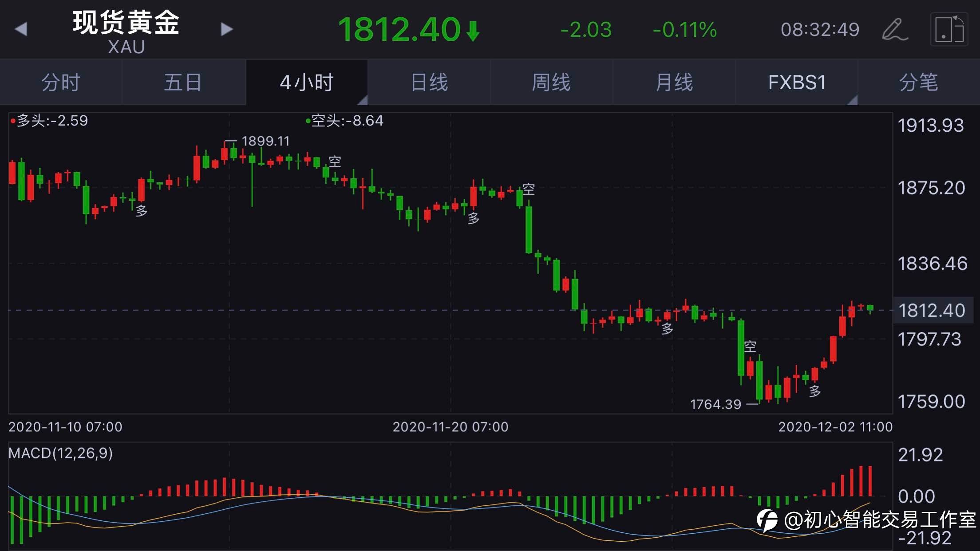Viewport: 980px width, 551px height.
Task: Tap the 08:32:49 timestamp
Action: pos(820,30)
